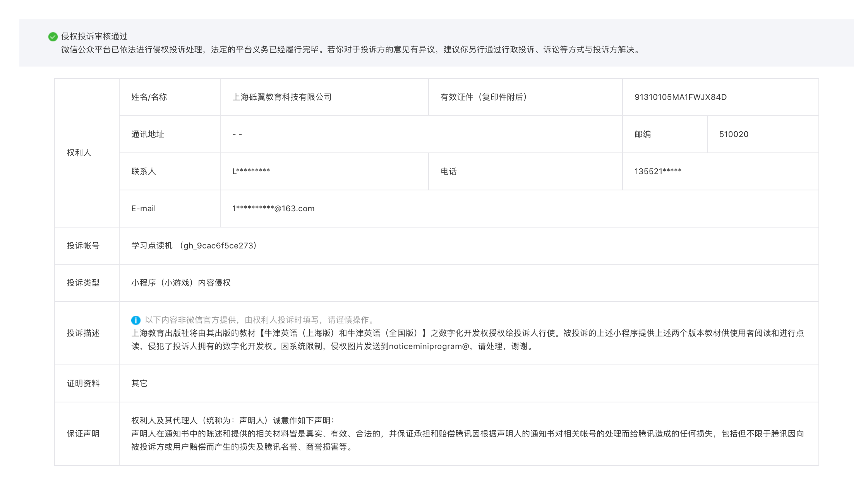Click the masked email ending @163.com
868x486 pixels.
(273, 209)
